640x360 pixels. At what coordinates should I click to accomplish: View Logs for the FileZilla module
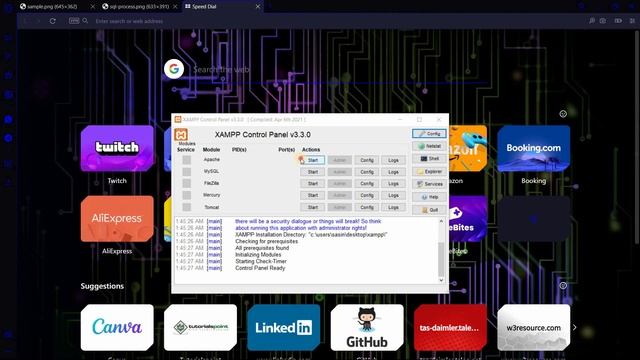tap(393, 184)
